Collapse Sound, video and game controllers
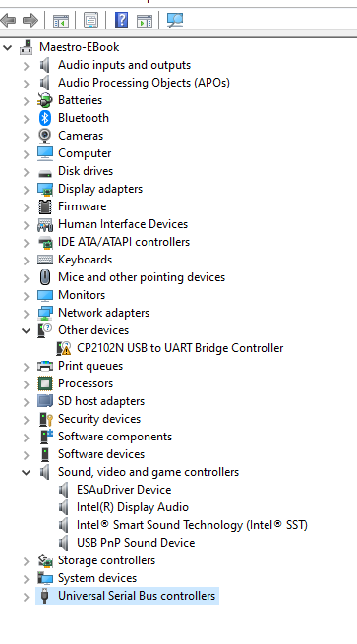This screenshot has width=357, height=644. pos(27,472)
